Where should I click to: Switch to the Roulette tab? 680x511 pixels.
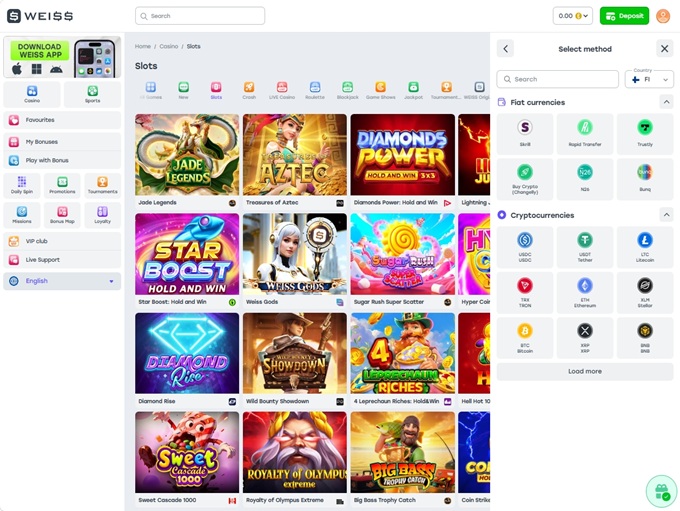pos(315,90)
